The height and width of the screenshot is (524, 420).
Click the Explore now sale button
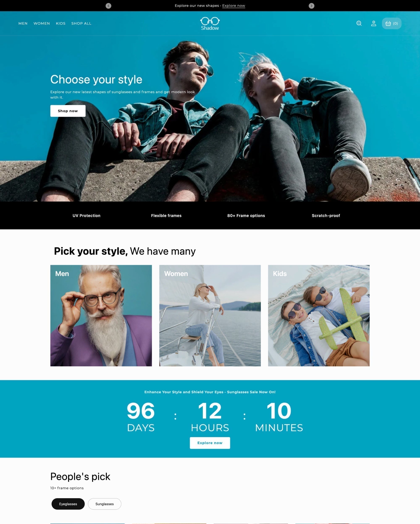210,443
